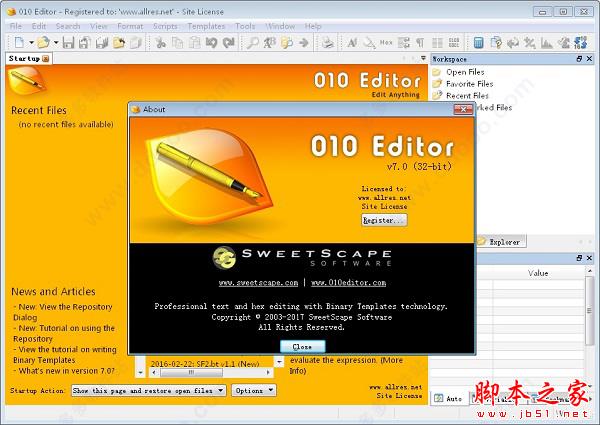
Task: Open the Scripts menu
Action: [x=165, y=26]
